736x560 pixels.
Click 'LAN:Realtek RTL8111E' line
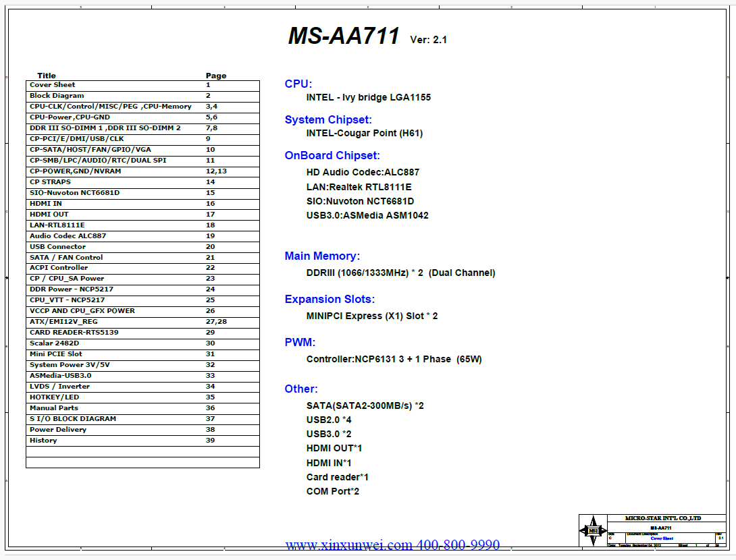pyautogui.click(x=359, y=187)
